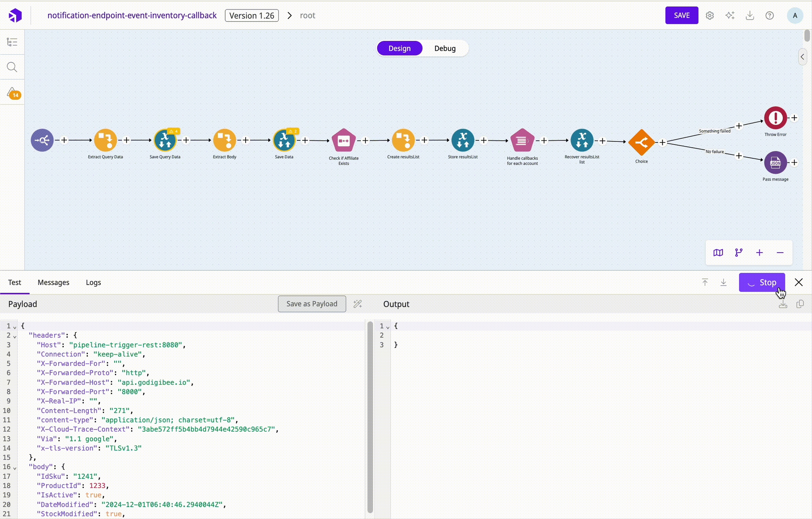812x519 pixels.
Task: Open the Version 1.26 selector
Action: click(x=252, y=16)
